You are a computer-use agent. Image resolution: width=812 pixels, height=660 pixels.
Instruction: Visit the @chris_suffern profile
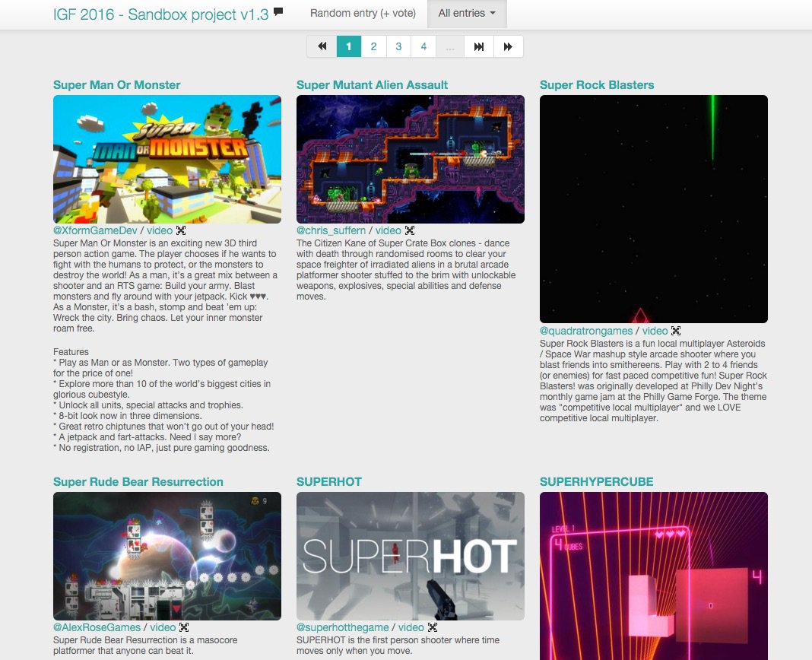coord(331,230)
